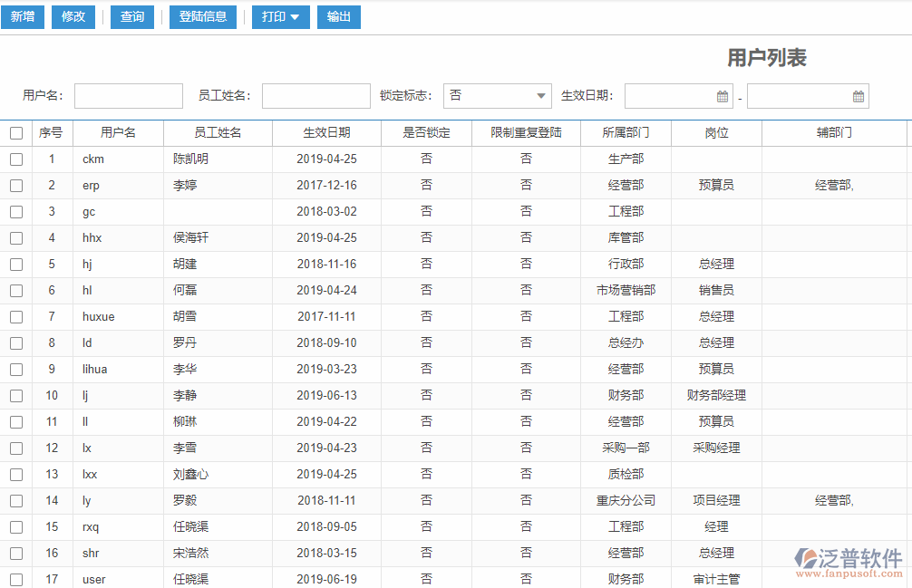
Task: Check the checkbox for user erp
Action: click(x=15, y=185)
